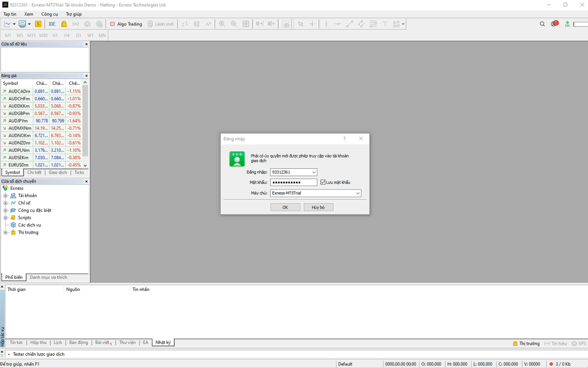This screenshot has width=588, height=368.
Task: Open the Tạp tin menu
Action: [x=10, y=14]
